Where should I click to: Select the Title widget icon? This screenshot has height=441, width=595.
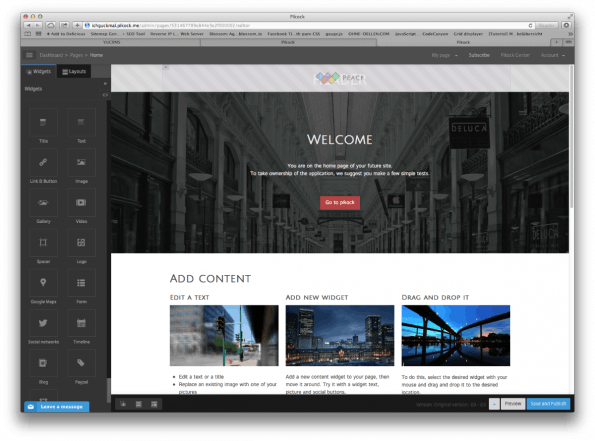(43, 122)
